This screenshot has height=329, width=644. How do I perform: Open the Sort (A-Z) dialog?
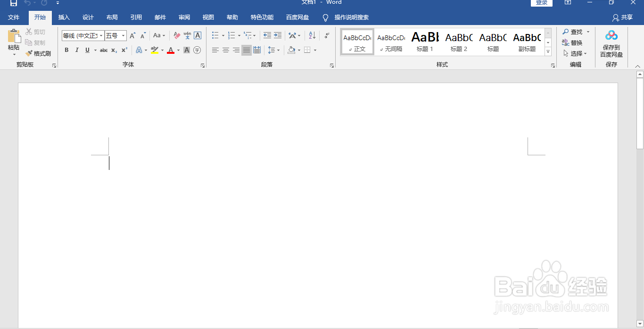point(312,35)
